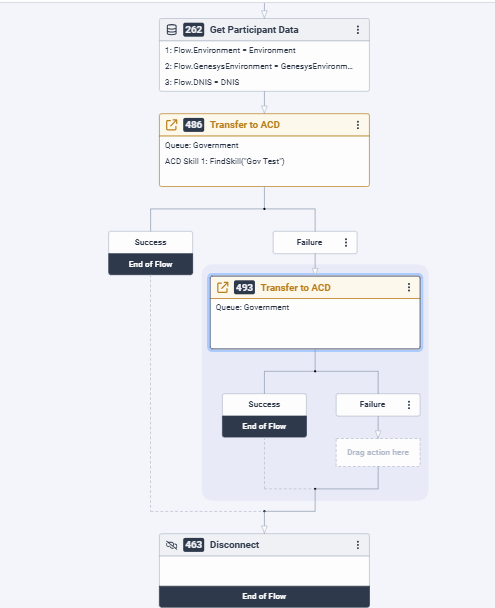Viewport: 495px width, 608px height.
Task: Open more options for Disconnect action
Action: (358, 545)
